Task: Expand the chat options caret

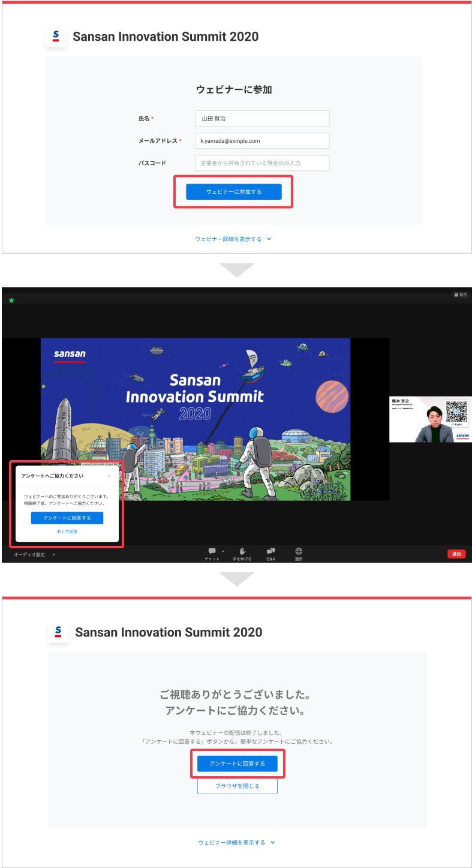Action: click(x=223, y=551)
